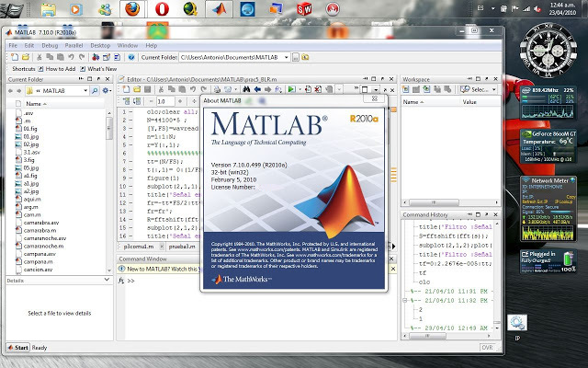Switch to p3comu1.m editor tab

click(139, 247)
